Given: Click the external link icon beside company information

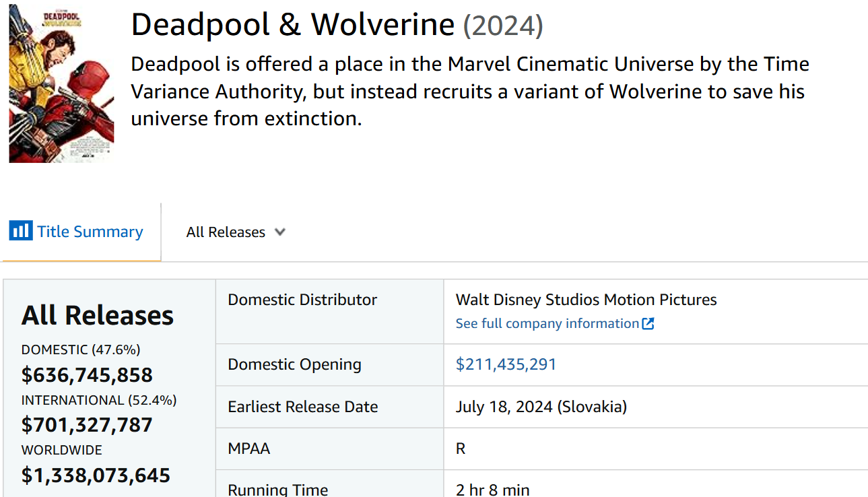Looking at the screenshot, I should click(648, 323).
